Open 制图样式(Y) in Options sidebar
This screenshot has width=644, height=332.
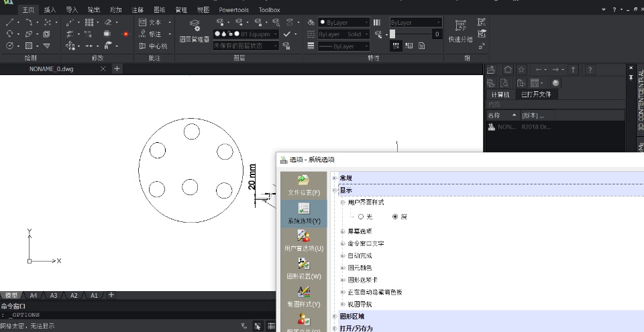pyautogui.click(x=304, y=297)
